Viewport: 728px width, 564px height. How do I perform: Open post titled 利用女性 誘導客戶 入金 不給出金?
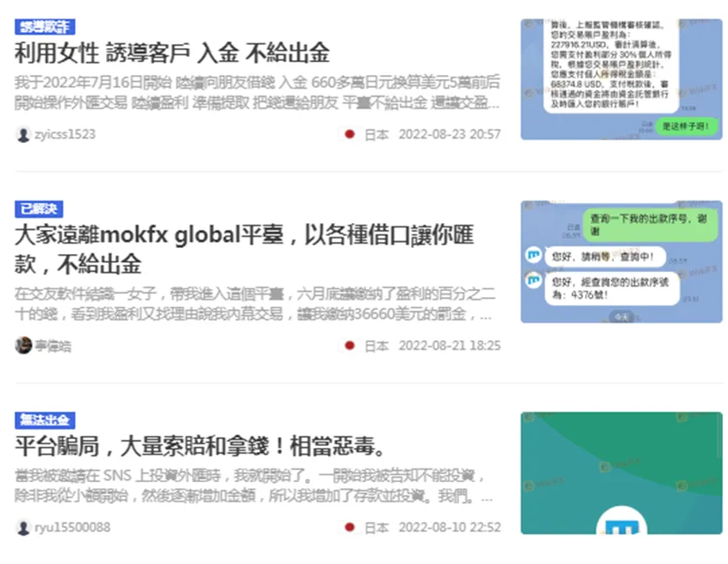(172, 53)
